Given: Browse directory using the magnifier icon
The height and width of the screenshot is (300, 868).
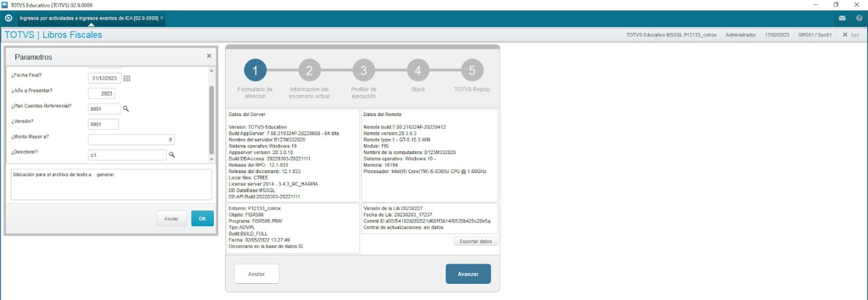Looking at the screenshot, I should click(x=172, y=155).
